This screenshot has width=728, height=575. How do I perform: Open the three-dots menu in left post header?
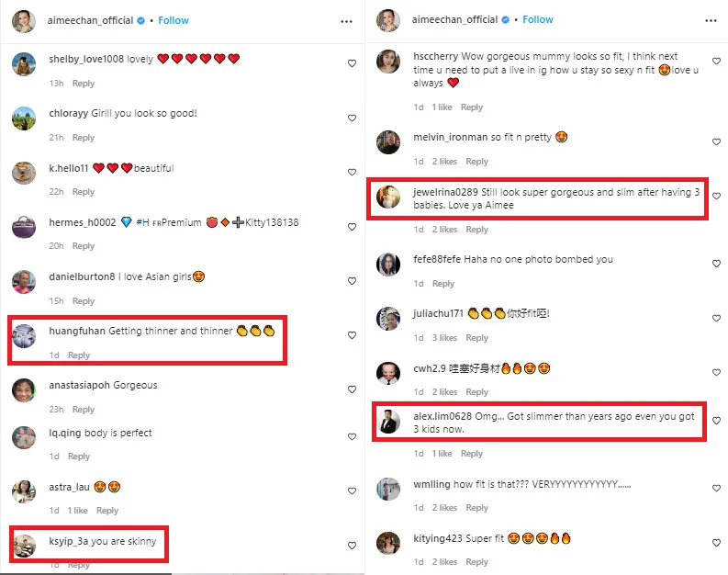click(346, 20)
